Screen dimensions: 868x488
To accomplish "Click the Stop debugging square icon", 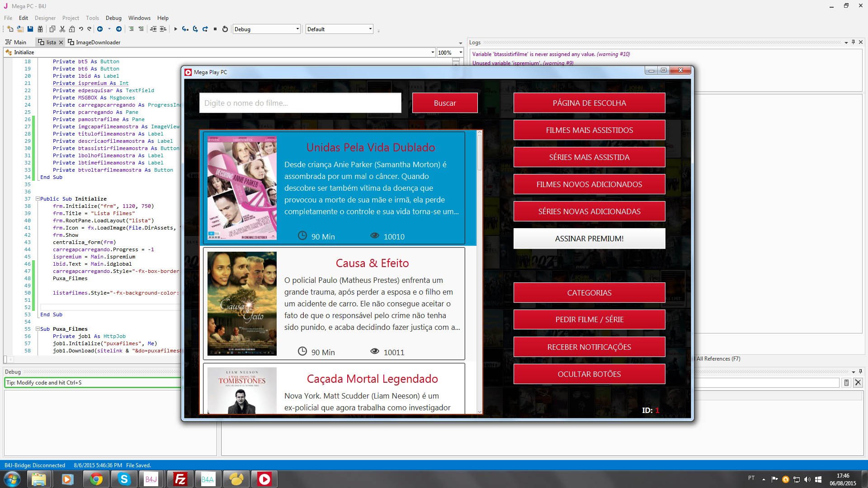I will [x=215, y=29].
